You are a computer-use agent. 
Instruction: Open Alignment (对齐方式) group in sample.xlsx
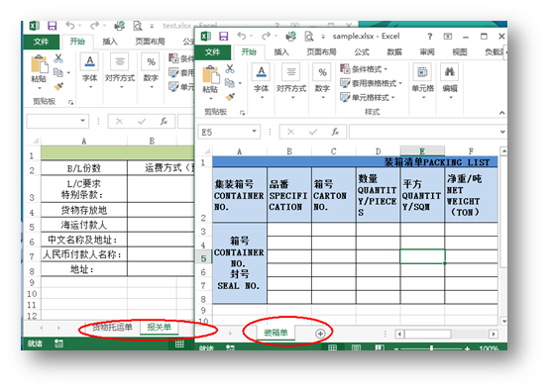coord(291,80)
